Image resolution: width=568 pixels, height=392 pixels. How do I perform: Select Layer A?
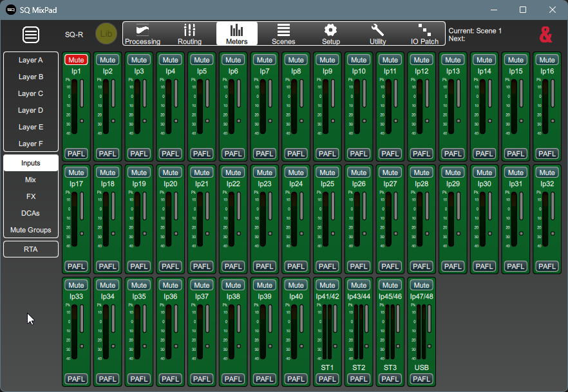(x=31, y=60)
